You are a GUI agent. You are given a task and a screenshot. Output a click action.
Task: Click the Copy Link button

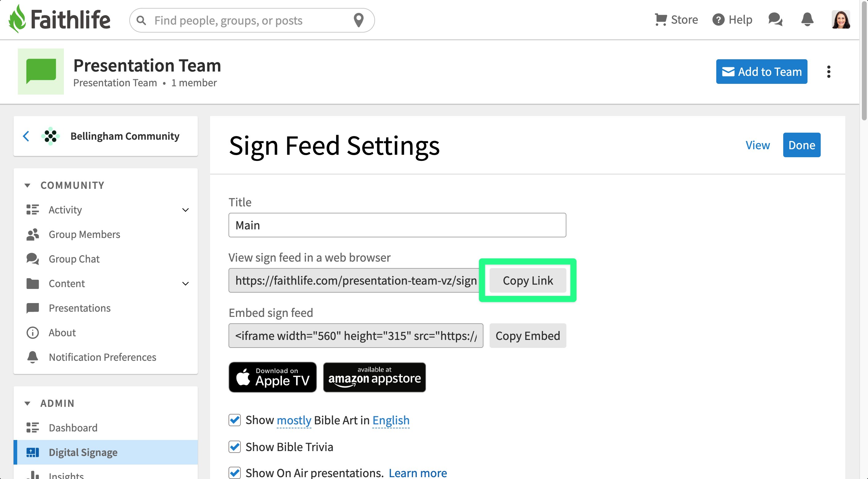coord(528,280)
